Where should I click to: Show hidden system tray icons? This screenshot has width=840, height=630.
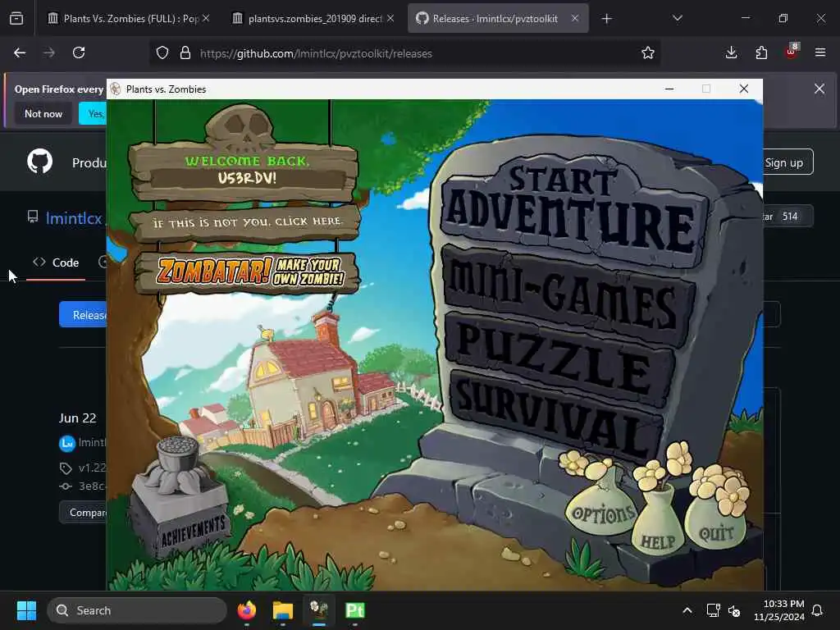pos(687,610)
